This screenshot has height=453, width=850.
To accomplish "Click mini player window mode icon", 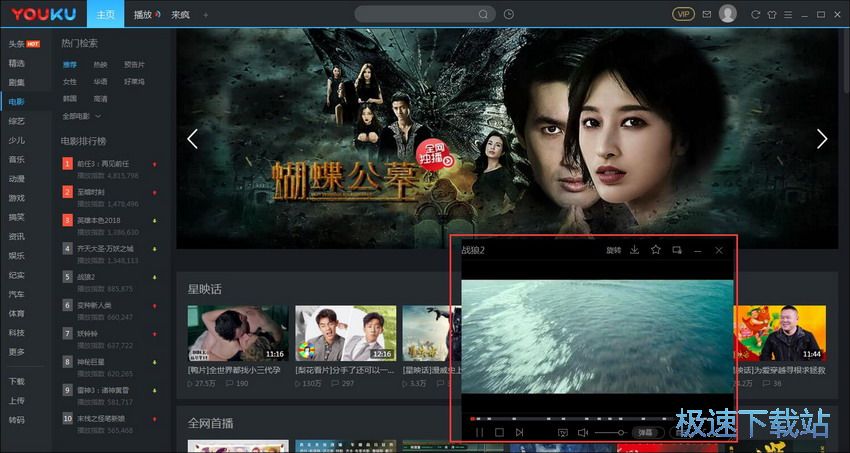I will coord(677,250).
